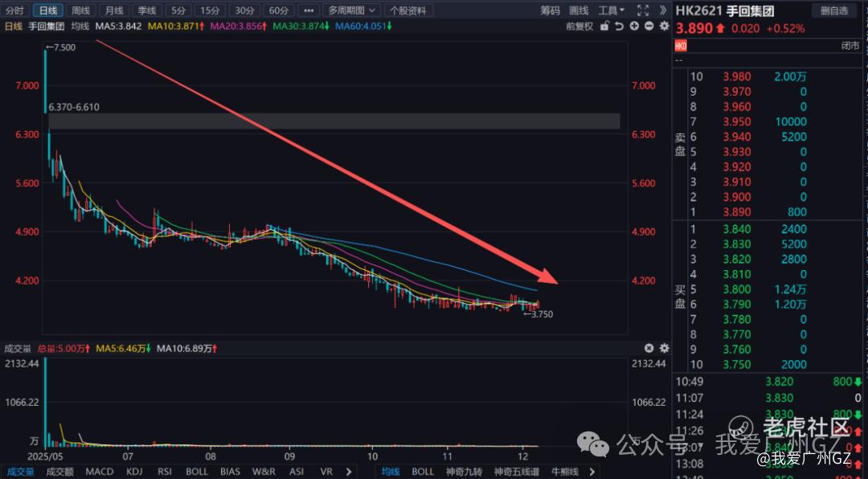The height and width of the screenshot is (479, 868).
Task: Switch to 月线 period tab
Action: click(x=114, y=10)
